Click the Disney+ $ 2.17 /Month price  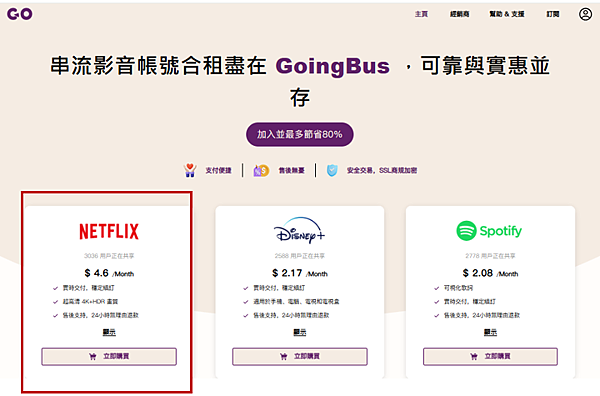tap(300, 273)
